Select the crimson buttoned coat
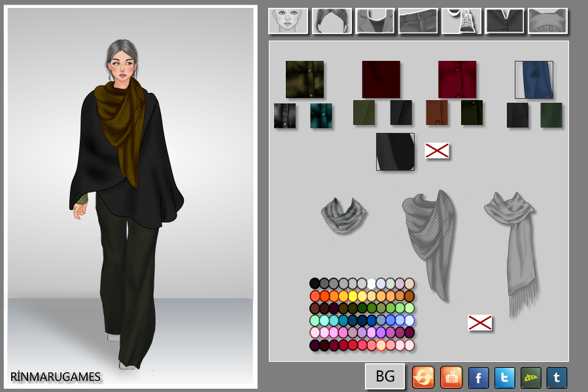Image resolution: width=588 pixels, height=392 pixels. [457, 80]
